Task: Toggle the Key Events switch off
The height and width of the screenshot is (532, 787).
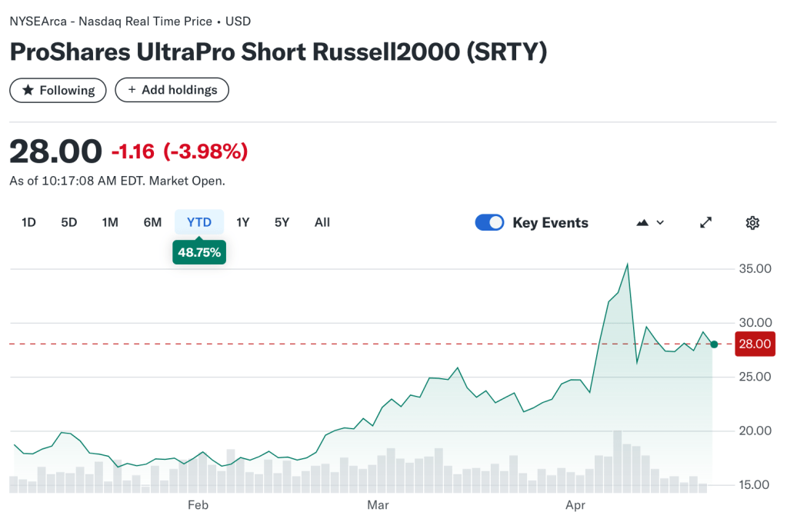Action: (x=489, y=223)
